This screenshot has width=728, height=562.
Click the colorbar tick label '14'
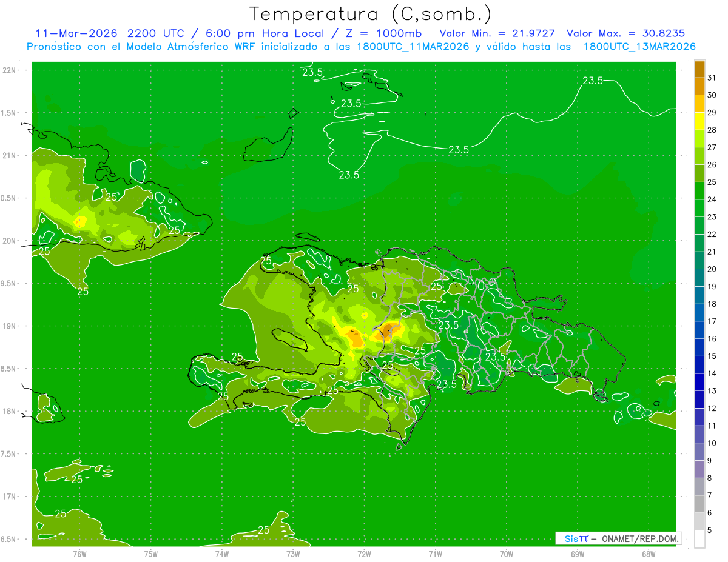[x=712, y=373]
